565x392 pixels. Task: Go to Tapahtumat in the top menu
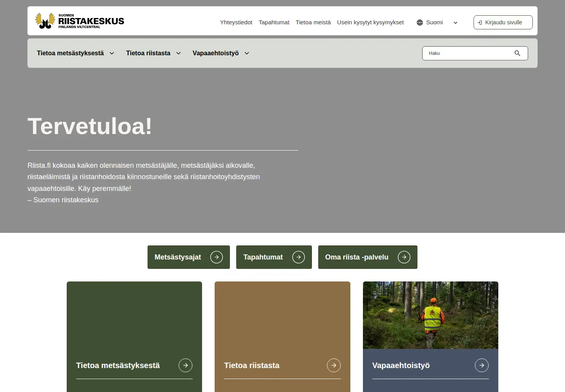[274, 22]
